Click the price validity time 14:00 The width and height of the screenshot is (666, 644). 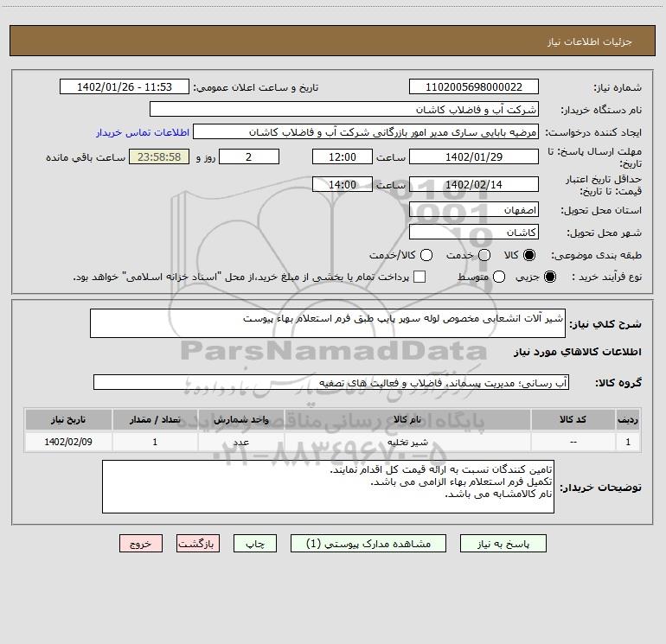tap(343, 184)
